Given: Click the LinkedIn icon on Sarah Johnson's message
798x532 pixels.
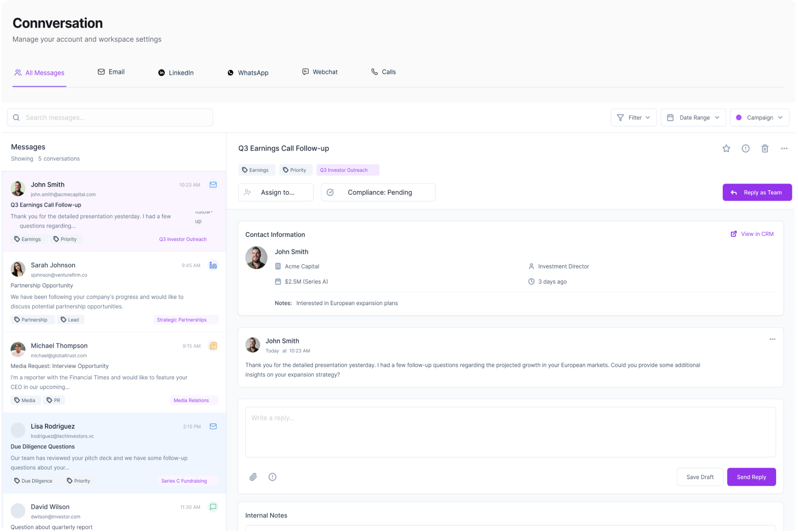Looking at the screenshot, I should (213, 265).
